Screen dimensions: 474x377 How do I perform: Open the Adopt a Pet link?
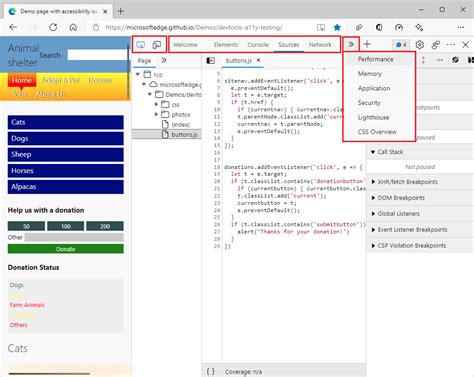click(x=61, y=80)
